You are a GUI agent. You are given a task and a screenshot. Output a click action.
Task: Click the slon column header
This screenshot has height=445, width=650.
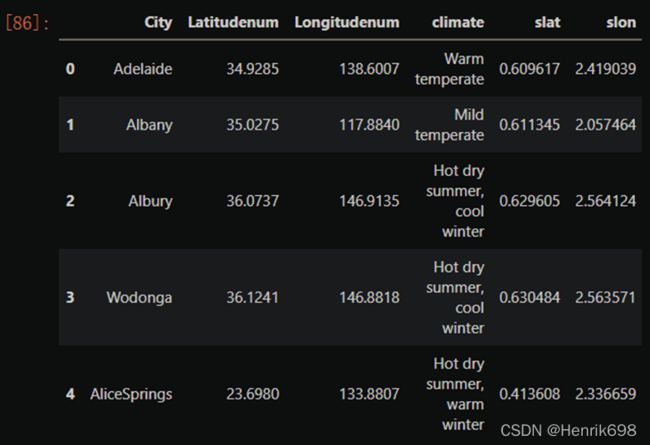click(x=621, y=22)
